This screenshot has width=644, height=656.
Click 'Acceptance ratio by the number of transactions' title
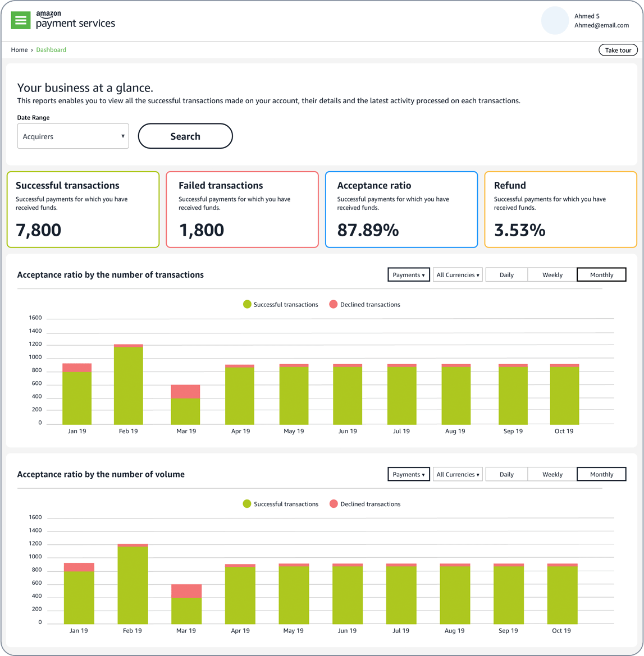(x=111, y=275)
